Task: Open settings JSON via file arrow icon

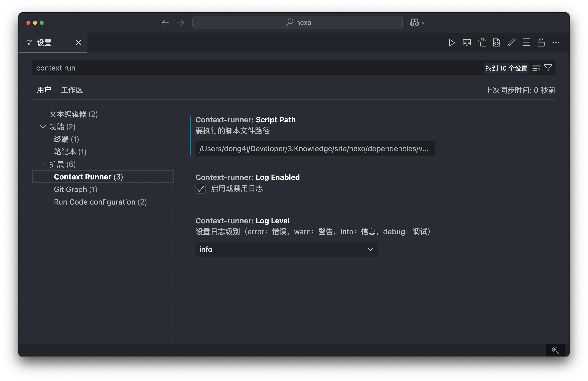Action: point(482,43)
